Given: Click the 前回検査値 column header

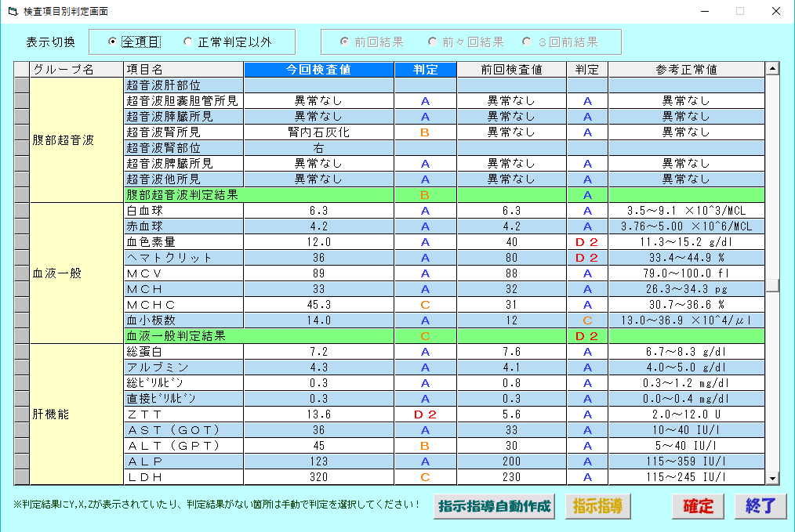Looking at the screenshot, I should 512,70.
